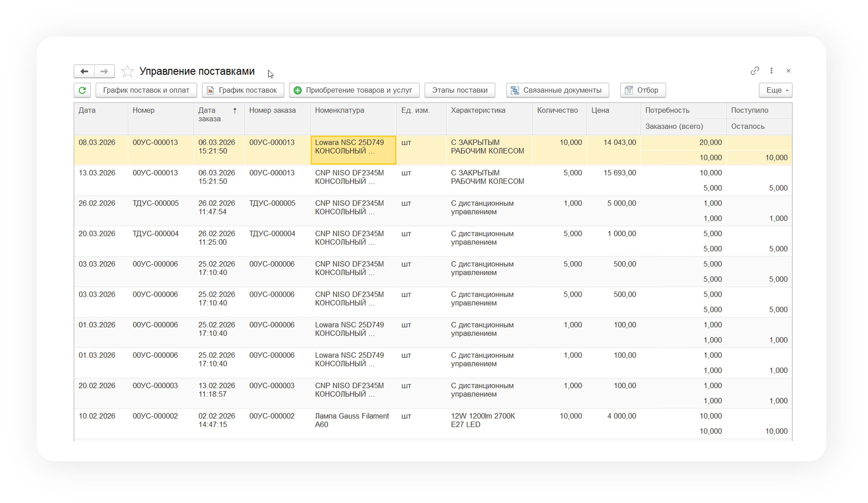Screen dimensions: 868x503
Task: Open the three-dot options menu icon
Action: tap(771, 71)
